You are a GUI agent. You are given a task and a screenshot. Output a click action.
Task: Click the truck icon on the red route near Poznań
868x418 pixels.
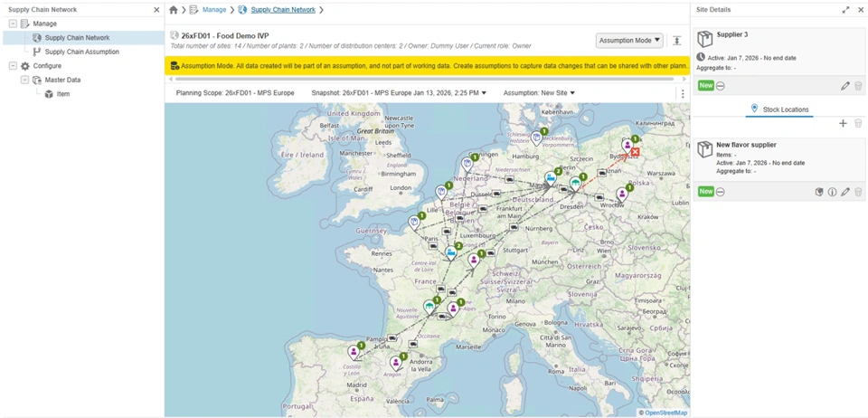point(602,173)
